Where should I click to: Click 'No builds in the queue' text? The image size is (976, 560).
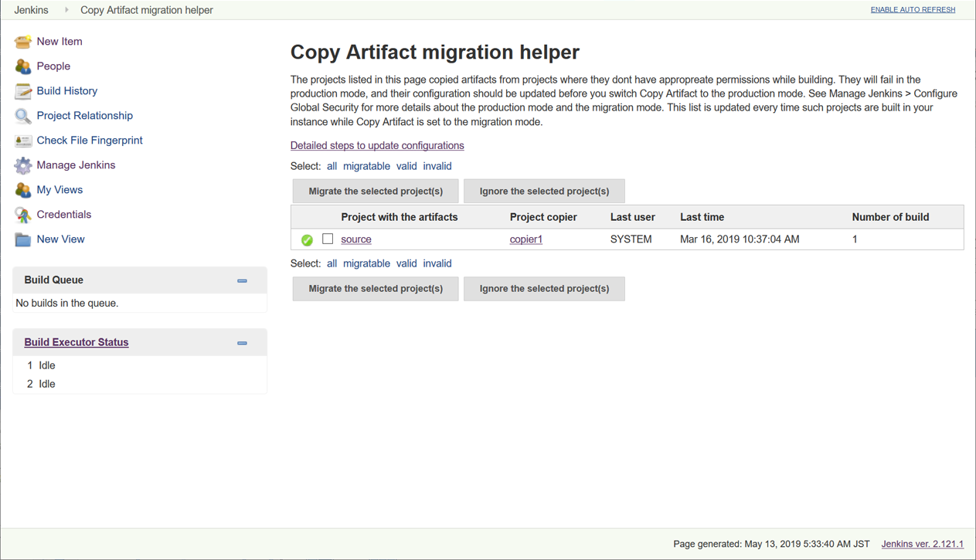click(67, 303)
